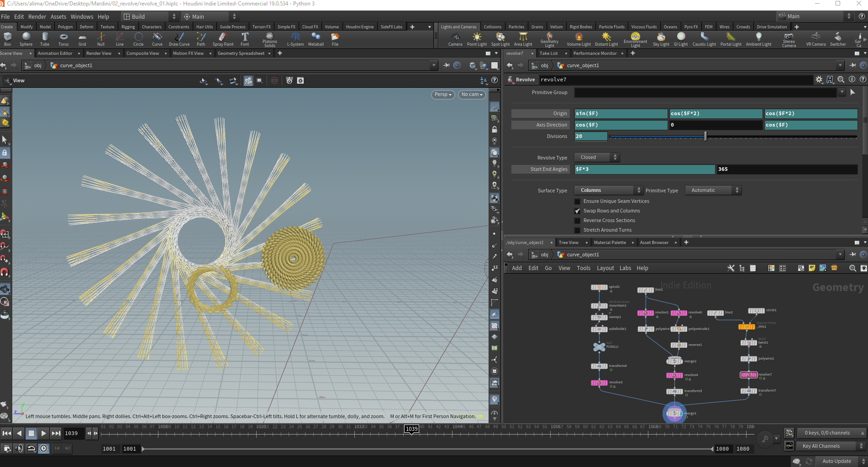Uncheck Swap Rows and Columns

tap(577, 211)
